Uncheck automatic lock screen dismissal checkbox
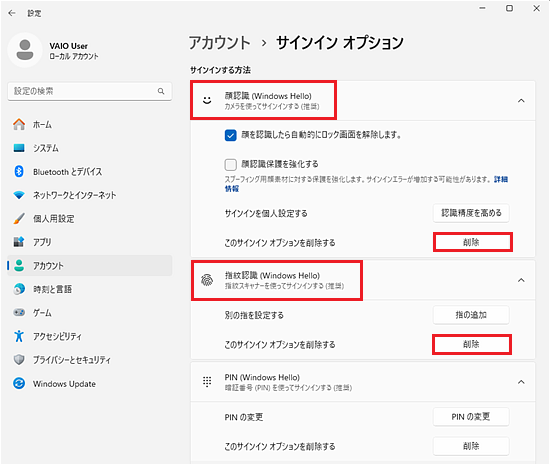This screenshot has height=465, width=550. [x=230, y=135]
